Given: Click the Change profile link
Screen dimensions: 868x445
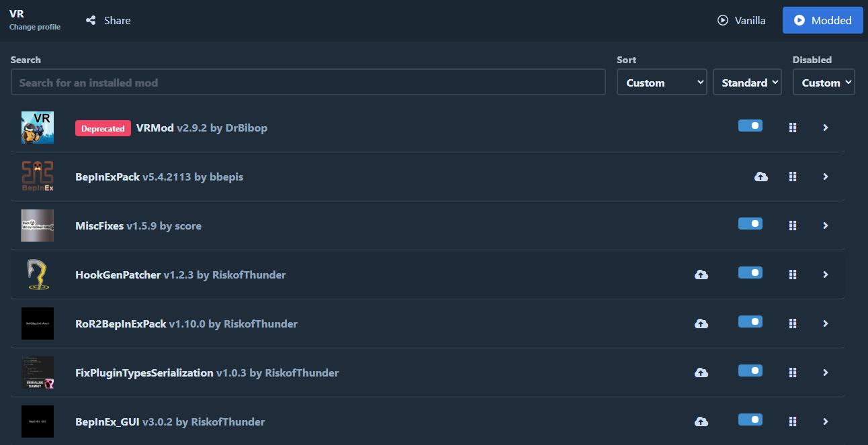Looking at the screenshot, I should point(35,27).
